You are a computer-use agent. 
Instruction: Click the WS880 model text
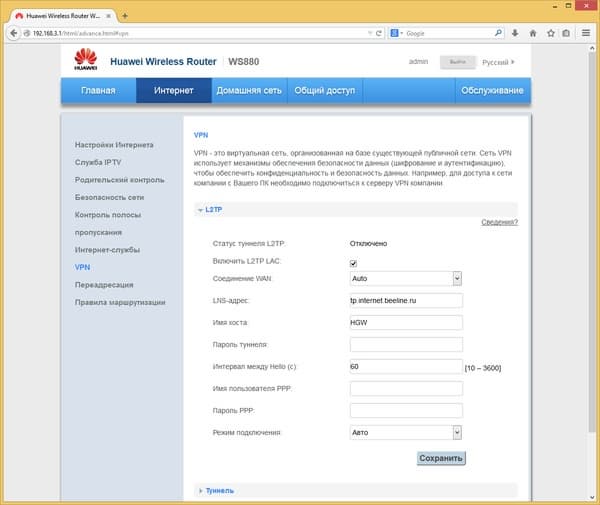[x=244, y=62]
